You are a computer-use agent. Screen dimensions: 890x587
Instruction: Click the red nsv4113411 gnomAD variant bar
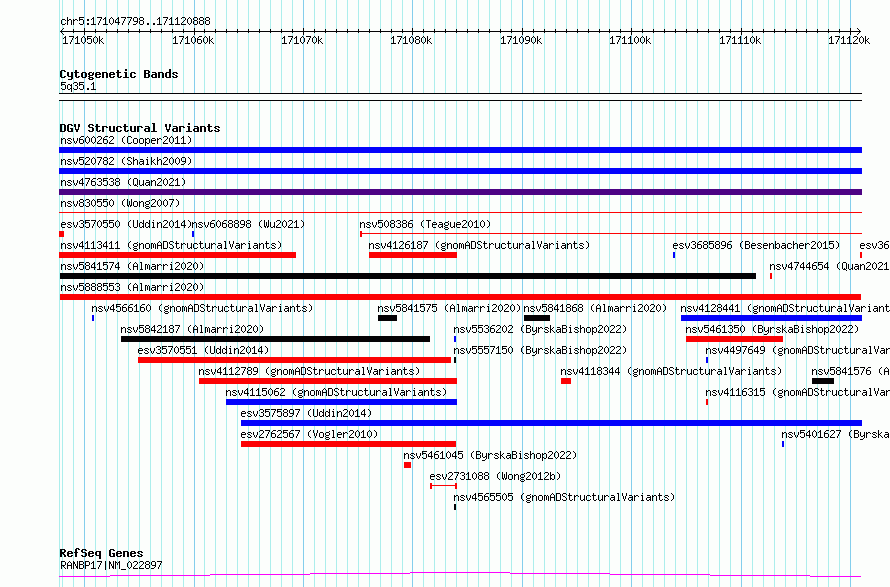pos(178,255)
